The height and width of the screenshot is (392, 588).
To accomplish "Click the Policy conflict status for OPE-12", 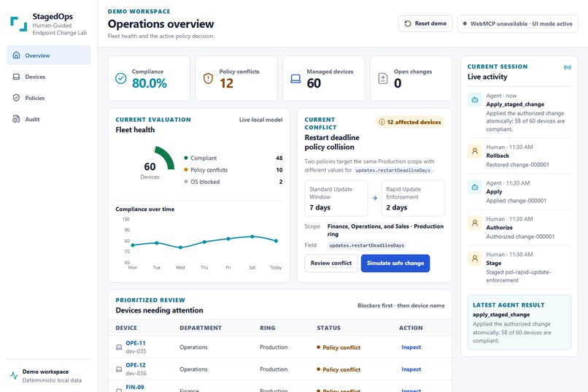I will coord(339,369).
